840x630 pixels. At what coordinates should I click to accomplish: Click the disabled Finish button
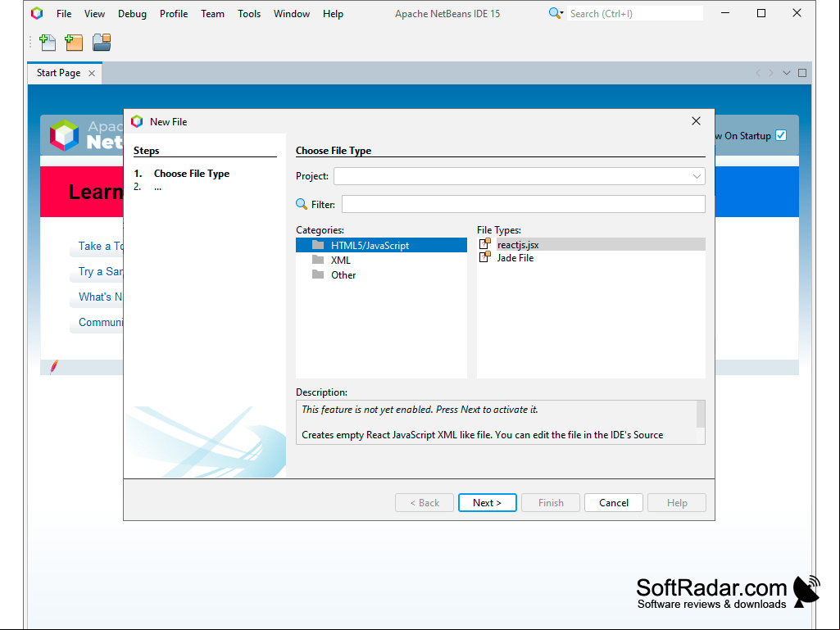click(550, 502)
